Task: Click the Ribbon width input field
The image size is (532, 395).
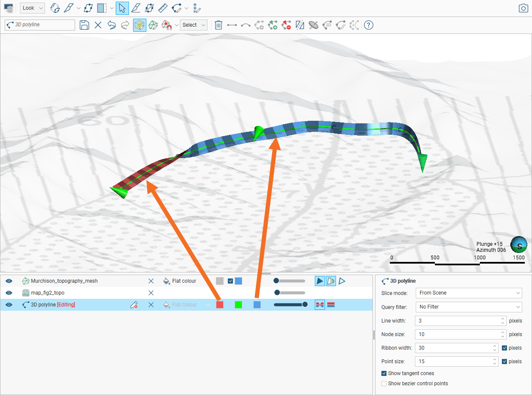Action: pos(452,348)
